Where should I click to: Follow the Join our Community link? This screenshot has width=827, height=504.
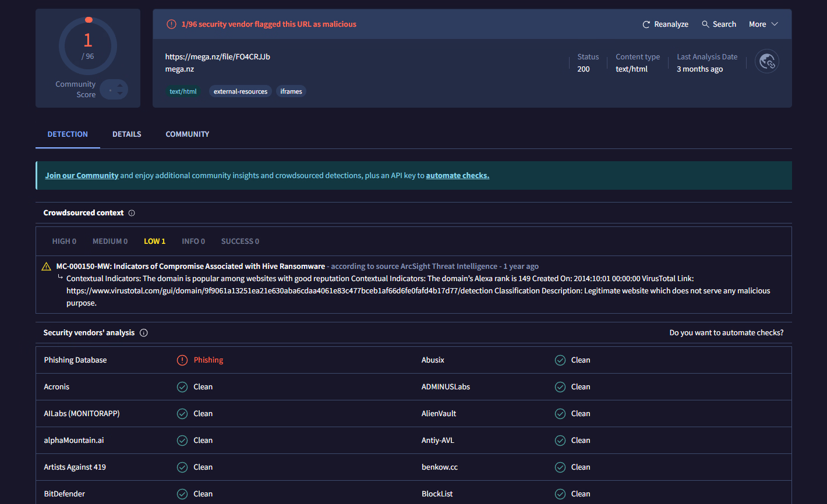click(x=82, y=176)
